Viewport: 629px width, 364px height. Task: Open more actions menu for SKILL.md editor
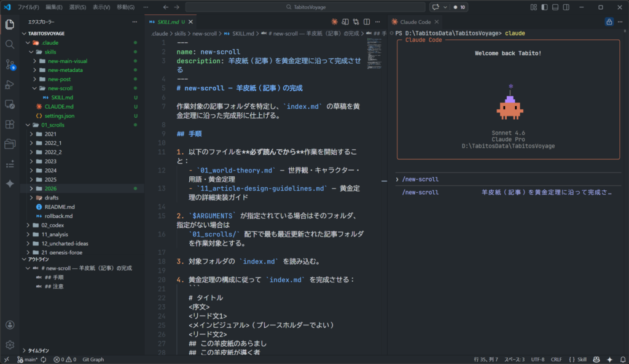tap(378, 21)
